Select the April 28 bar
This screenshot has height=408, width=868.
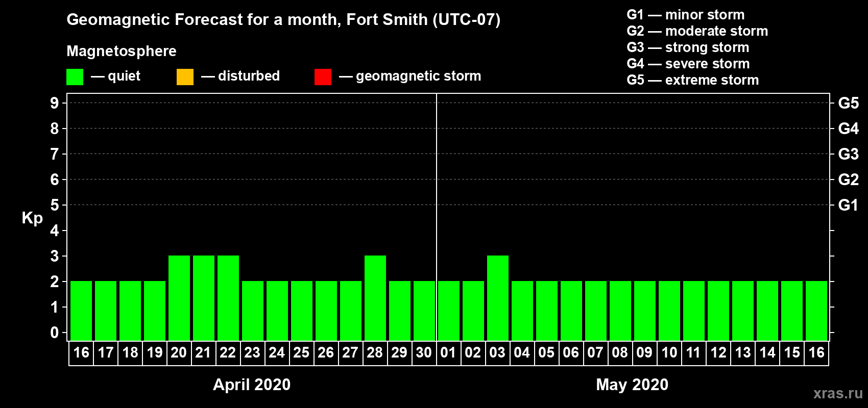[375, 298]
